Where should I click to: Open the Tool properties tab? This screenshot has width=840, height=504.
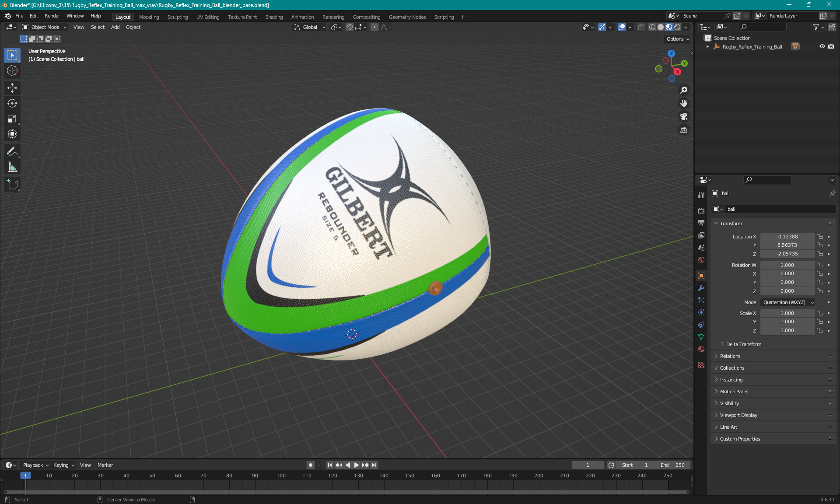(x=701, y=195)
